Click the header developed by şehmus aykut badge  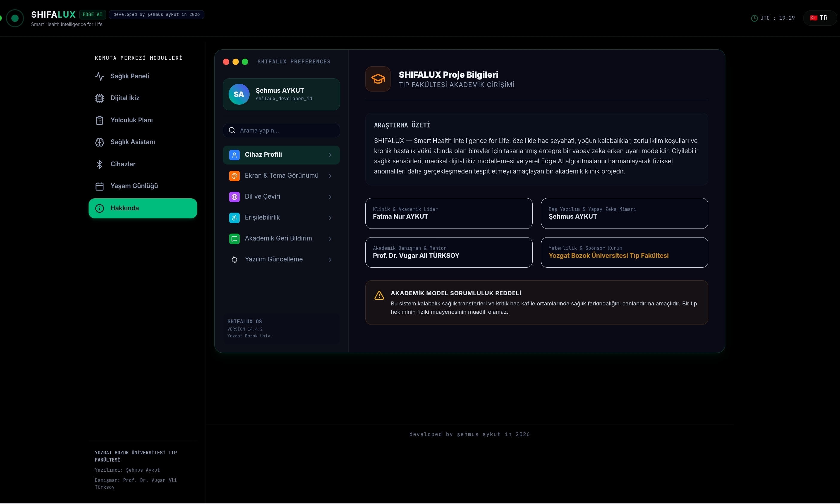point(157,15)
